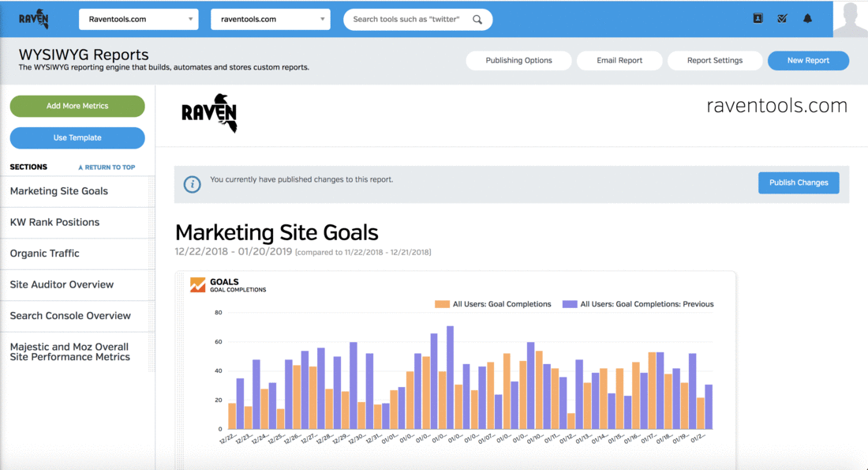Open the contacts icon in the top bar
This screenshot has height=470, width=868.
pos(758,17)
